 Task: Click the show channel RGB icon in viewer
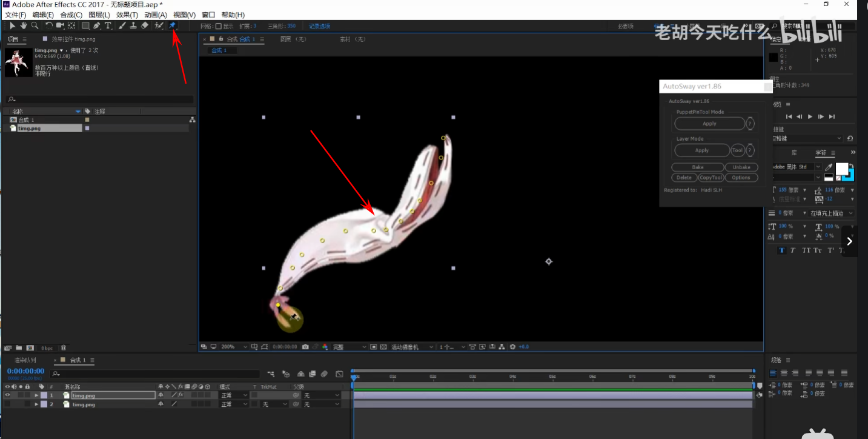tap(325, 347)
